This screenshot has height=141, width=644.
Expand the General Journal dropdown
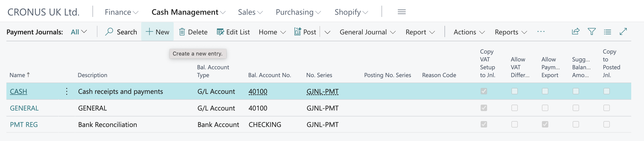(367, 32)
